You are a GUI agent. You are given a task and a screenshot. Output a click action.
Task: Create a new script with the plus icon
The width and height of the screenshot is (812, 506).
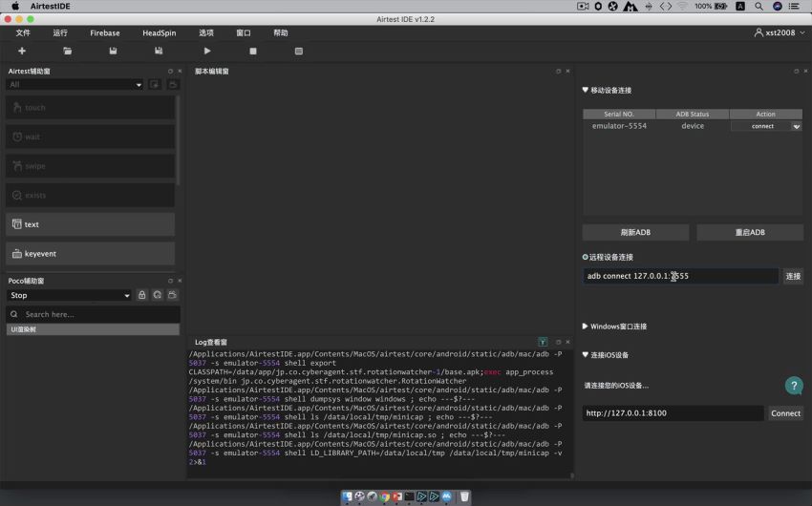(x=22, y=51)
